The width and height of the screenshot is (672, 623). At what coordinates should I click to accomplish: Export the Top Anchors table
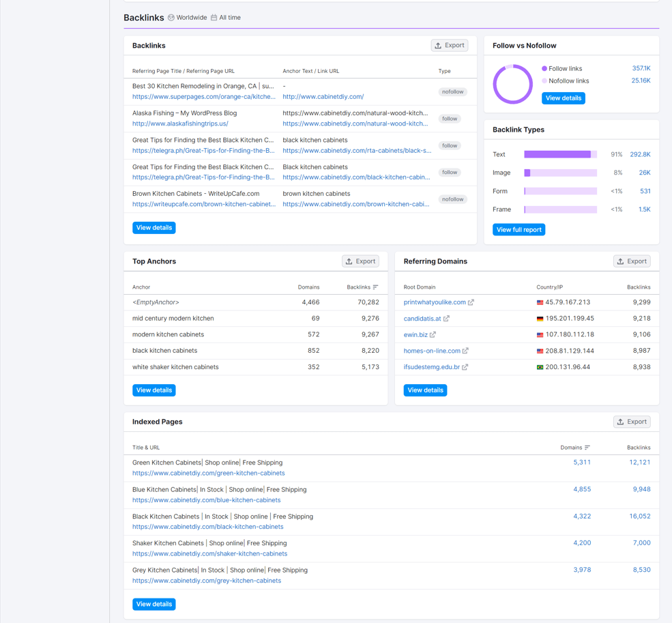click(x=360, y=261)
